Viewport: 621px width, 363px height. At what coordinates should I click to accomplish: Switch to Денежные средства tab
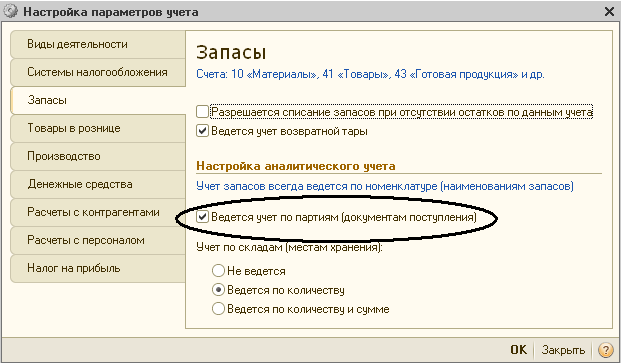tap(98, 184)
